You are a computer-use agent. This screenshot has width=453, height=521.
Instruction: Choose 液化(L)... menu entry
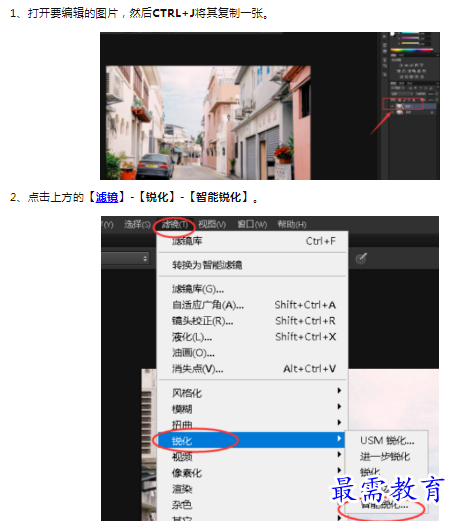click(x=252, y=337)
